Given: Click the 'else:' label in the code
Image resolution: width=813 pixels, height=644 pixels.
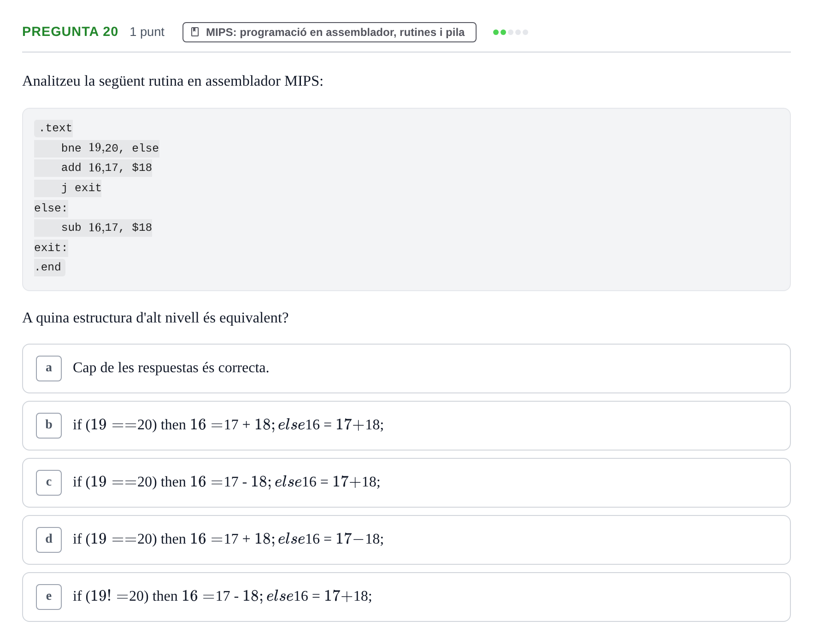Looking at the screenshot, I should pyautogui.click(x=51, y=208).
